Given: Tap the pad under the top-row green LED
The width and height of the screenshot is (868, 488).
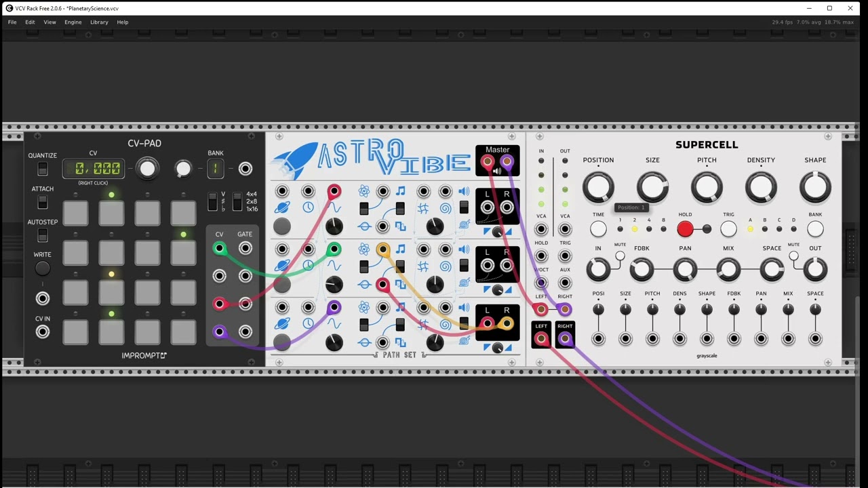Looking at the screenshot, I should coord(111,213).
